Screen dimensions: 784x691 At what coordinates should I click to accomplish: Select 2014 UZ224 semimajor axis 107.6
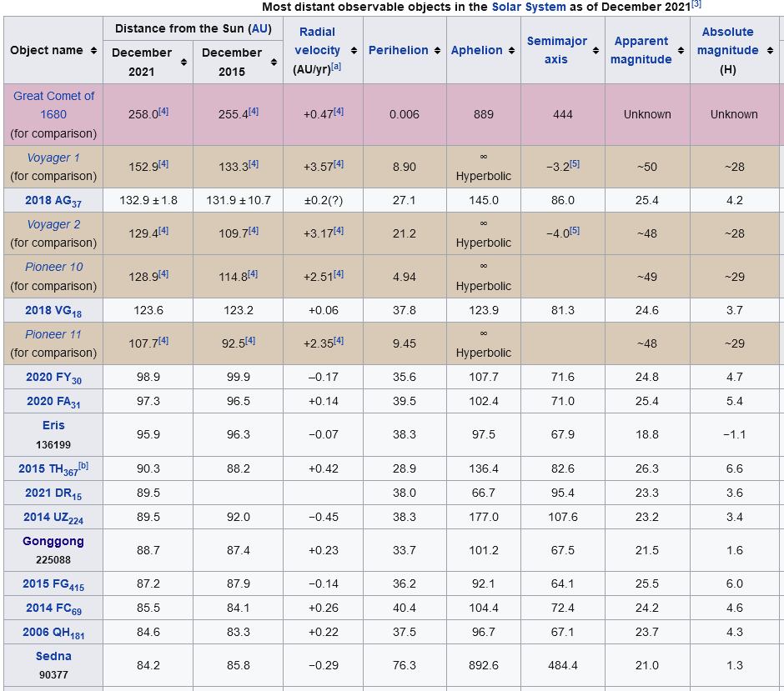point(563,517)
